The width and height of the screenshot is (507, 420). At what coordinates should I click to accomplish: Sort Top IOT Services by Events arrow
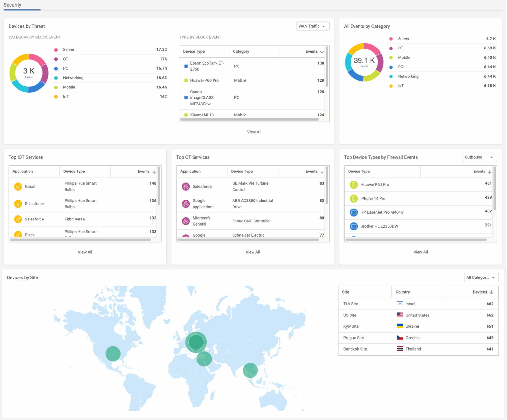tap(154, 172)
